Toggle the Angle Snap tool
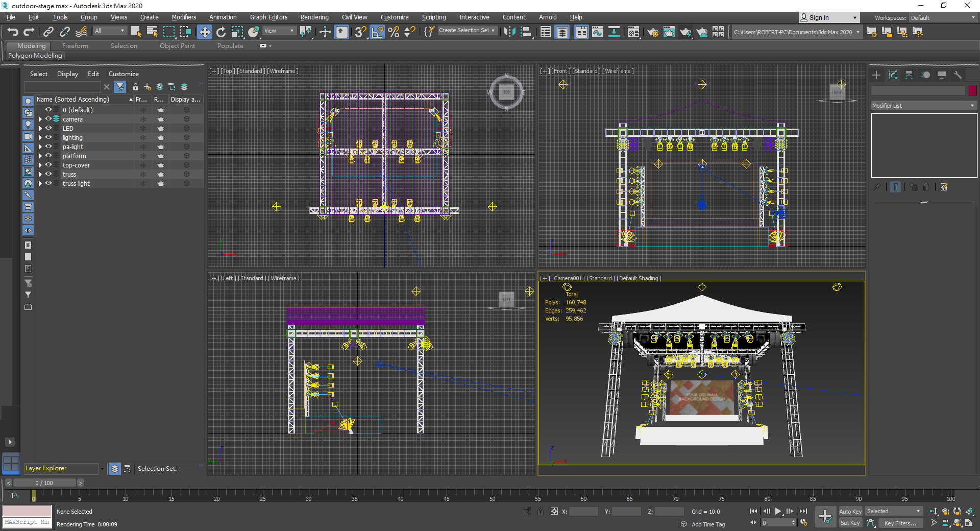Image resolution: width=980 pixels, height=531 pixels. [377, 32]
